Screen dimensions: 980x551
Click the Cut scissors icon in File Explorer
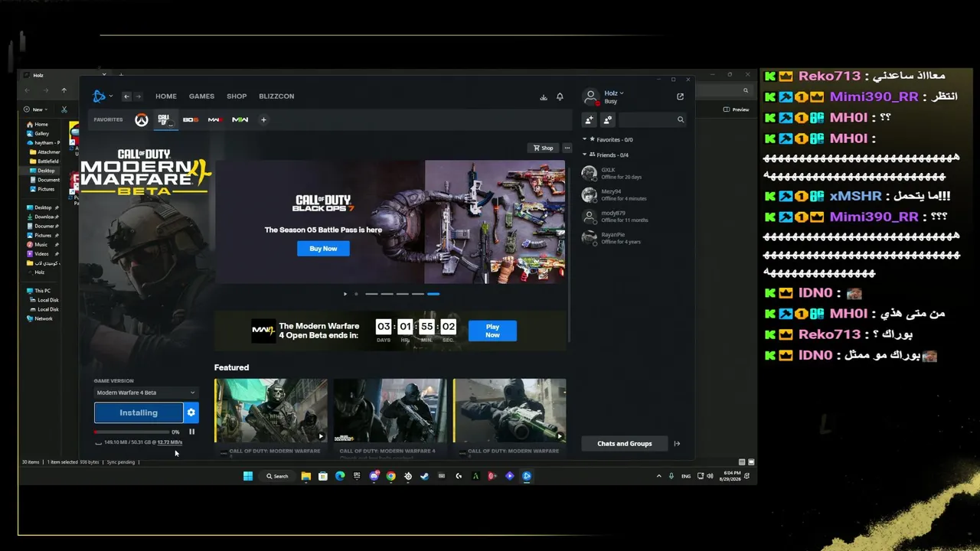click(64, 109)
